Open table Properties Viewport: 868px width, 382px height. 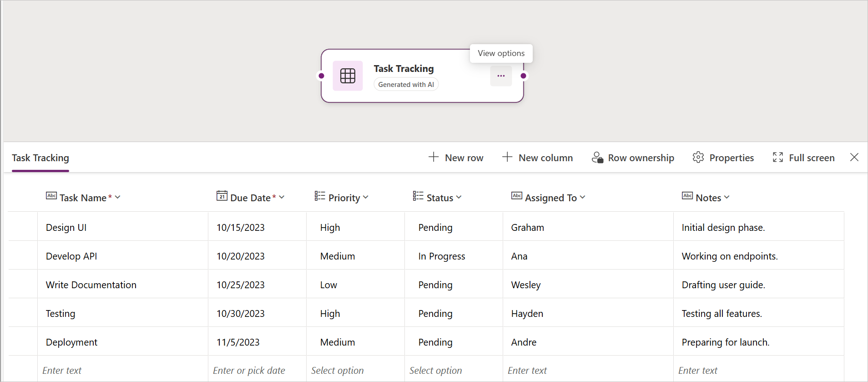coord(723,158)
